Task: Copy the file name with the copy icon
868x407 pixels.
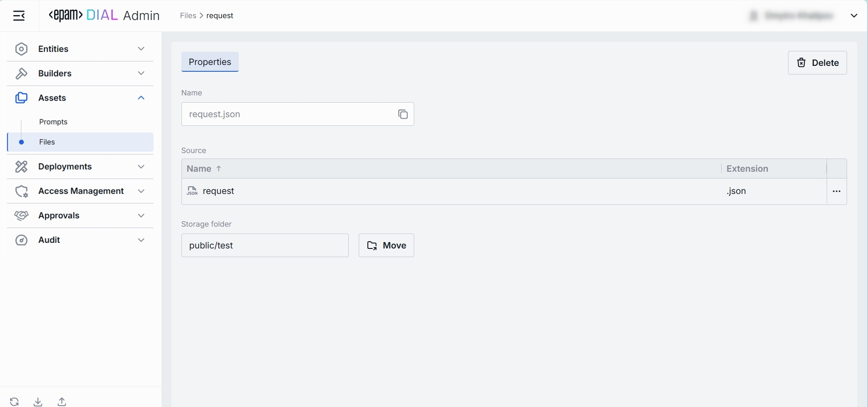Action: tap(403, 114)
